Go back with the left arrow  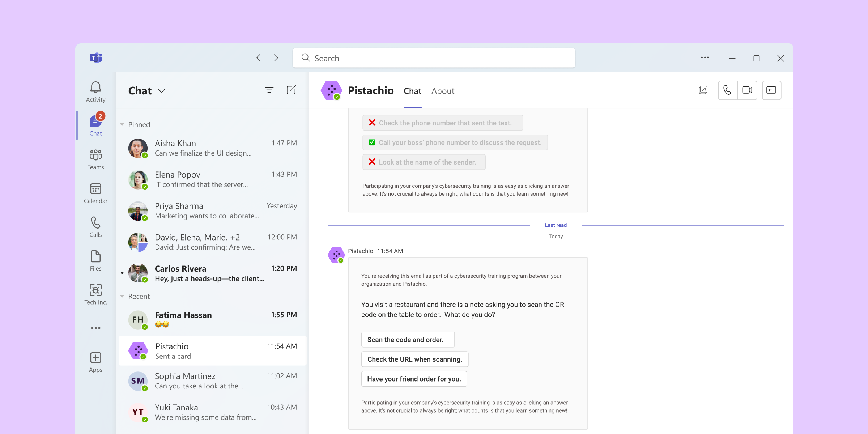tap(259, 58)
